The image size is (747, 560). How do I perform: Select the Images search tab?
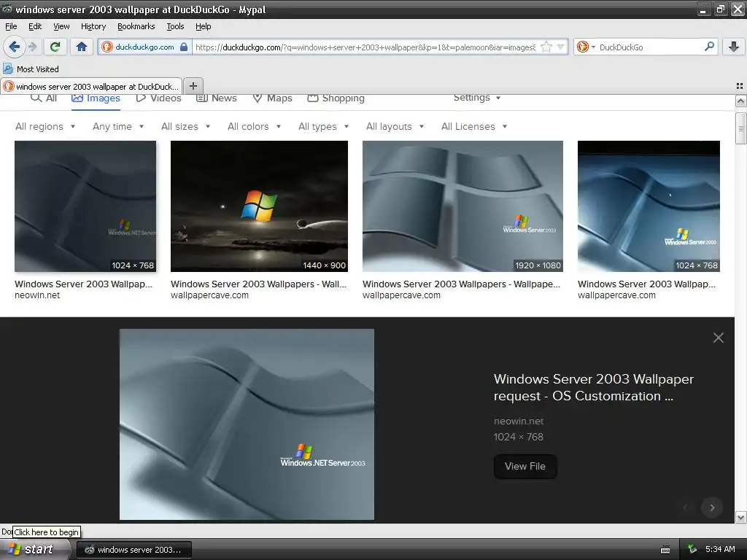point(96,98)
